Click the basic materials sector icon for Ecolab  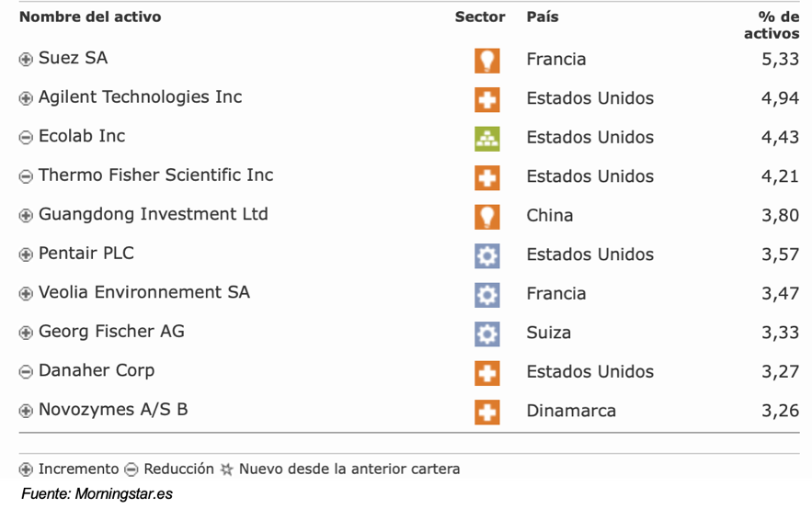click(x=486, y=138)
